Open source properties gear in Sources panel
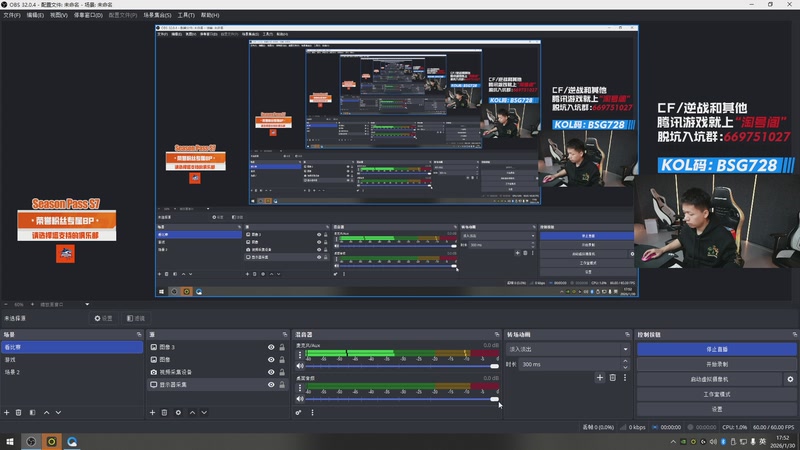 point(178,412)
